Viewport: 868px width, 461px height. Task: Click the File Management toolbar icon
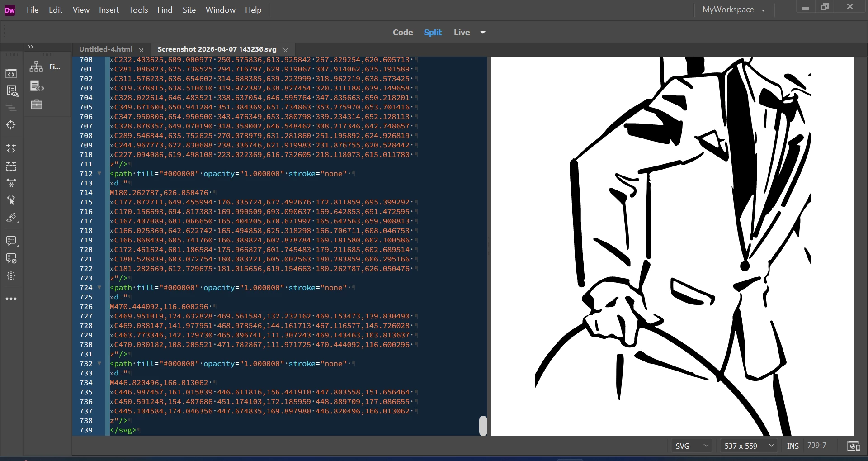11,91
